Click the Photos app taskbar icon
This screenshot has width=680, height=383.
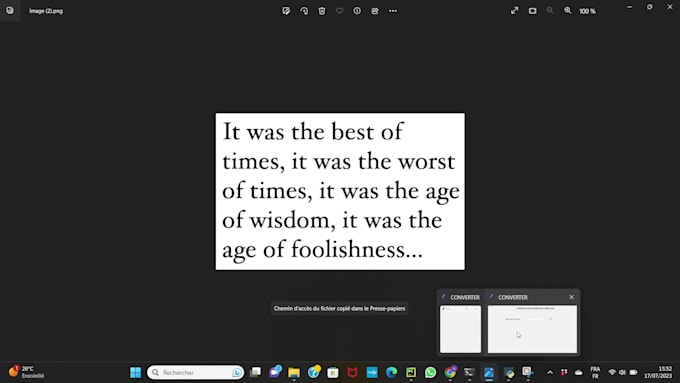(x=489, y=372)
